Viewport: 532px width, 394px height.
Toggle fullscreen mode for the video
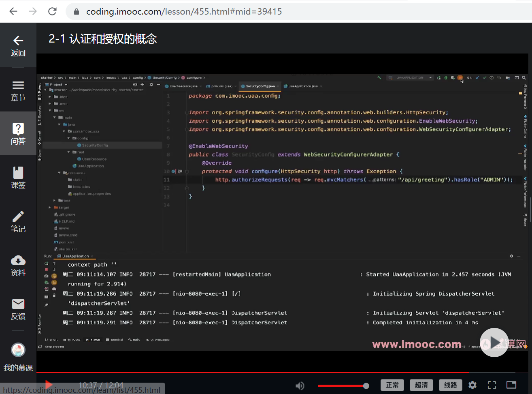click(x=492, y=385)
